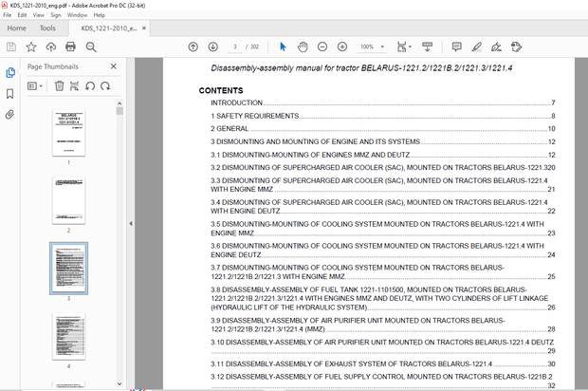588x391 pixels.
Task: Click the read mode keyboard icon
Action: [x=427, y=47]
